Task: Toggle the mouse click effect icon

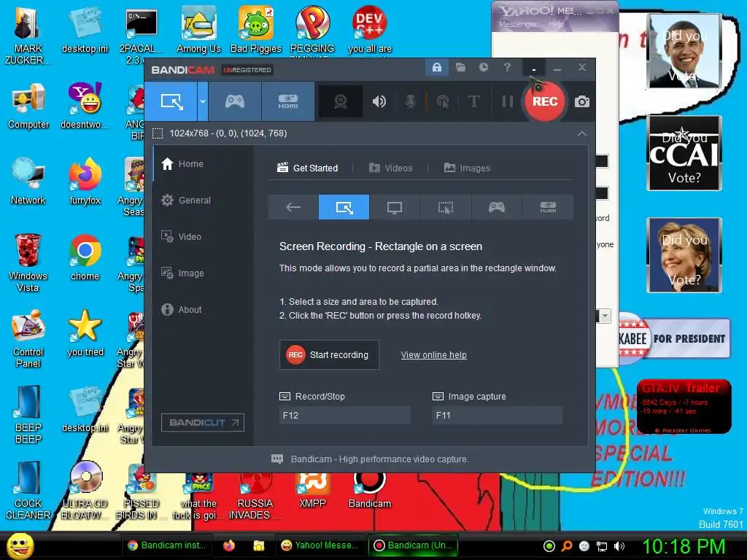Action: coord(443,101)
